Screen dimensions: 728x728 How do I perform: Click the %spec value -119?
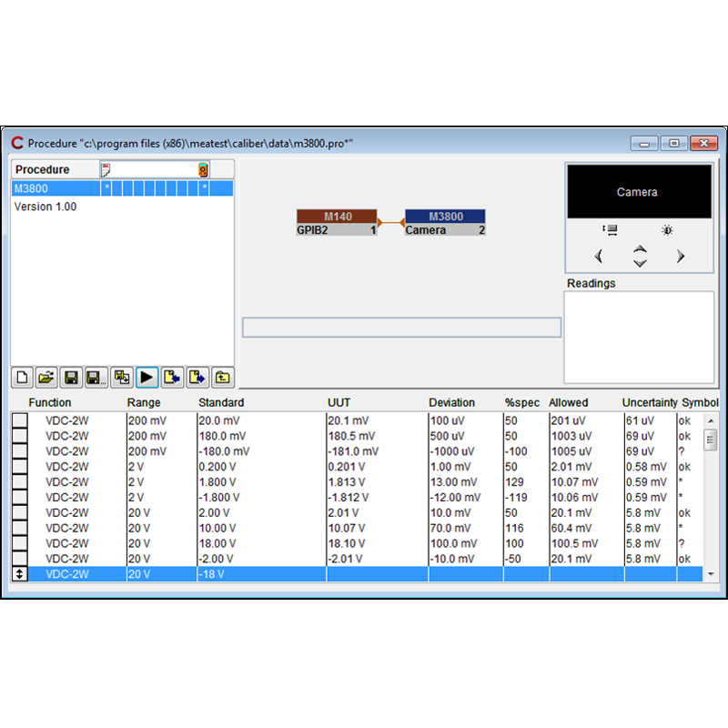click(516, 497)
